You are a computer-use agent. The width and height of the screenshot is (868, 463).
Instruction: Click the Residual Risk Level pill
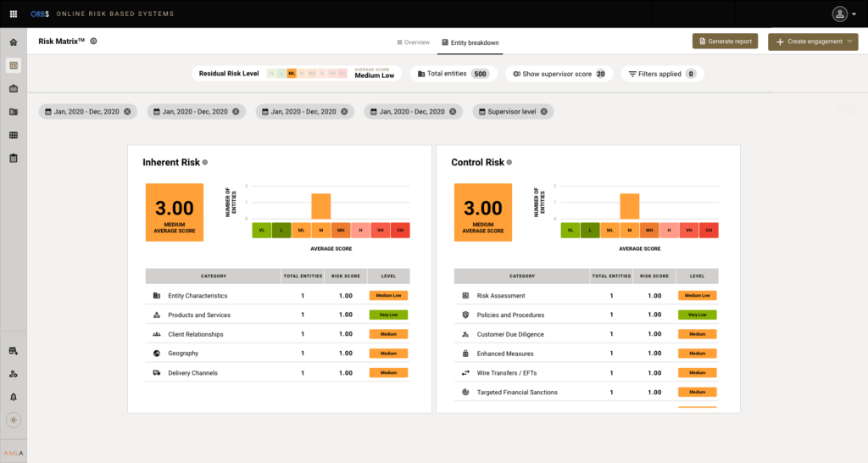(296, 74)
